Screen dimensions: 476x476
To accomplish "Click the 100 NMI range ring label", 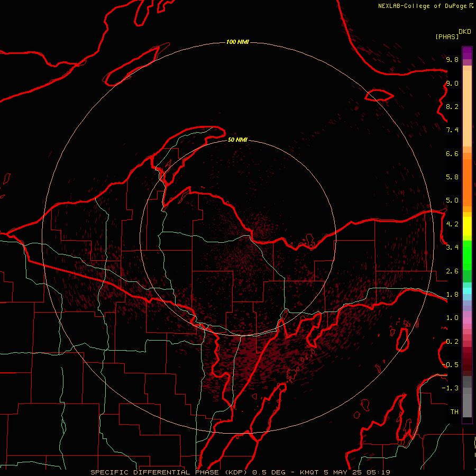I will pos(237,42).
